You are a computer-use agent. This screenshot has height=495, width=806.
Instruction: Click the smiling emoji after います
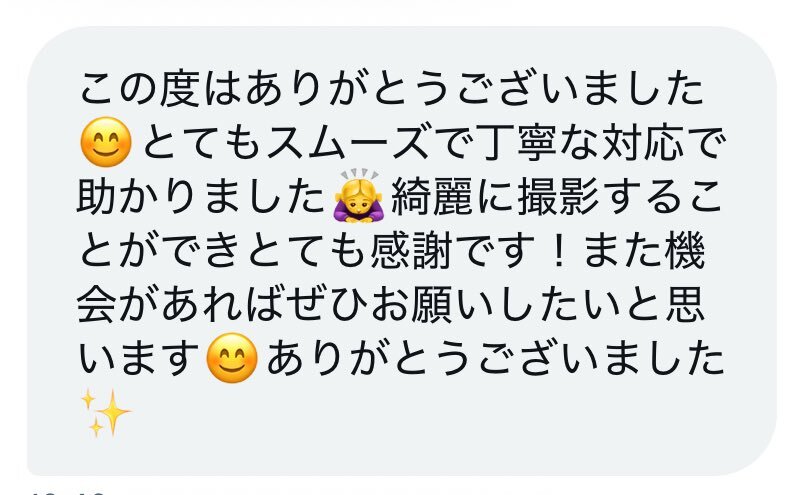coord(231,358)
